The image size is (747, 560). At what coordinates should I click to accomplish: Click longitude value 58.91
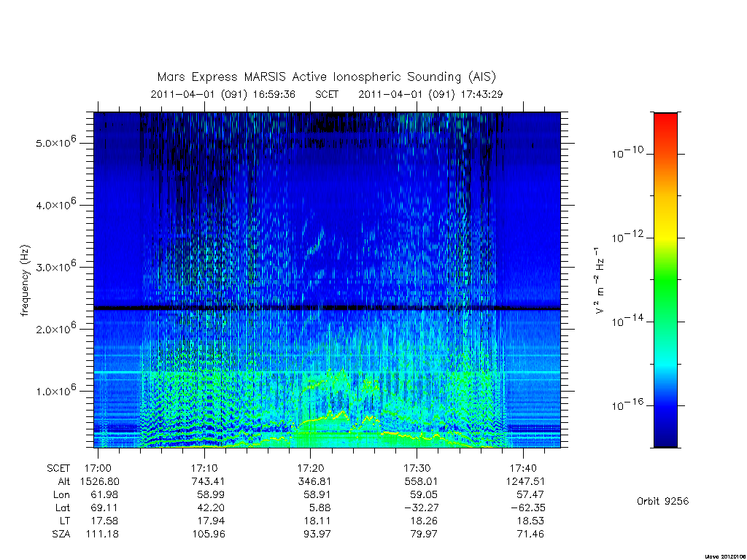point(317,495)
